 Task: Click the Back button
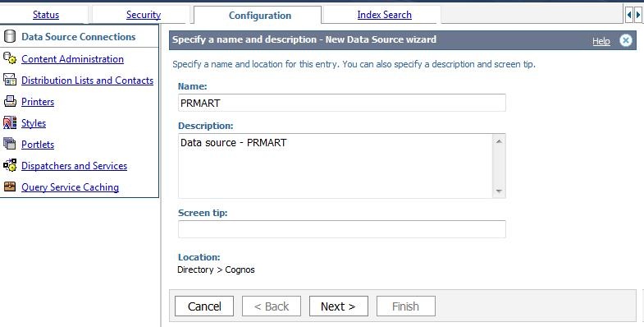point(272,306)
